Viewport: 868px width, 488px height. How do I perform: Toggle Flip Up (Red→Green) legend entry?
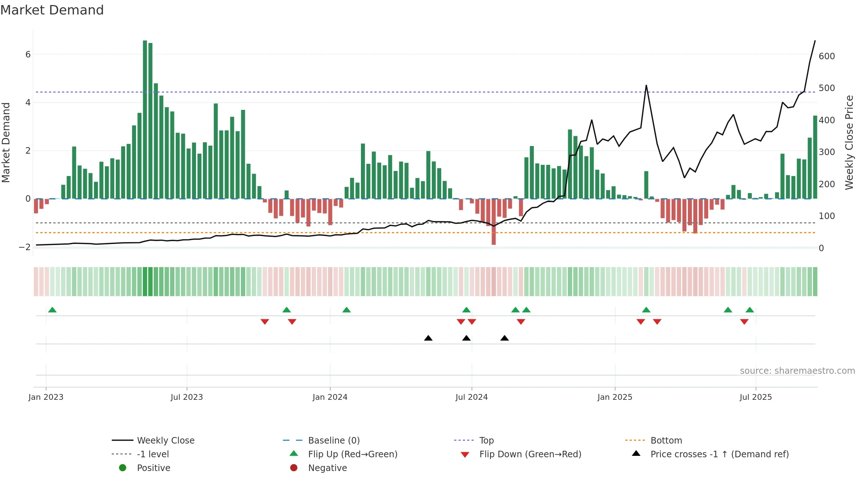[344, 454]
